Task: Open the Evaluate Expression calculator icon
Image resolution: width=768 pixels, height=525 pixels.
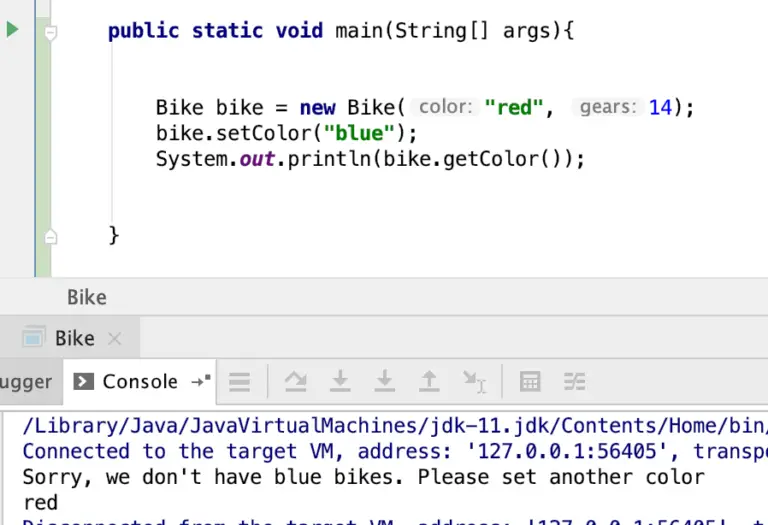Action: coord(530,381)
